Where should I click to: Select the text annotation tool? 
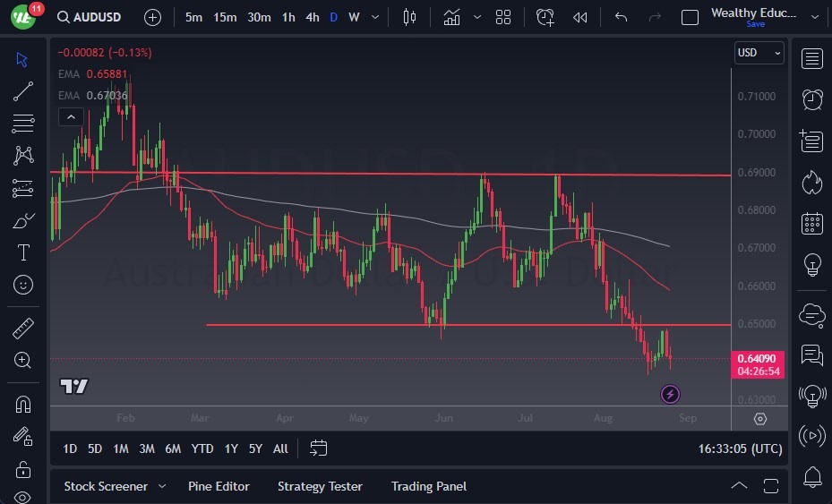(22, 252)
